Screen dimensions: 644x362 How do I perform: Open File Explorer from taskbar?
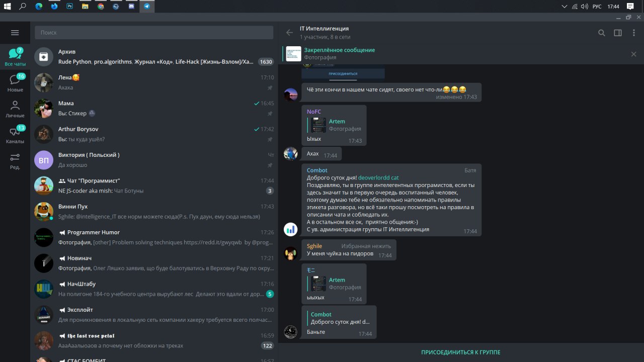85,7
